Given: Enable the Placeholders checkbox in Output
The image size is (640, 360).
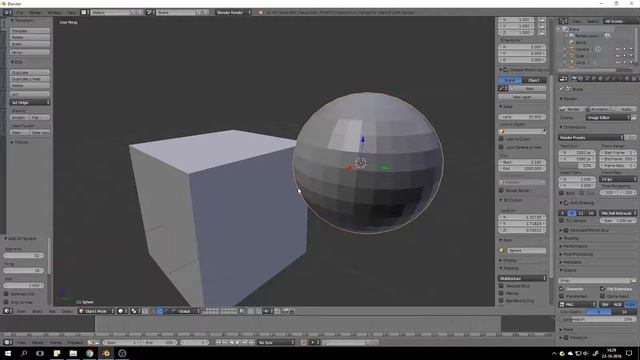Looking at the screenshot, I should coord(562,296).
